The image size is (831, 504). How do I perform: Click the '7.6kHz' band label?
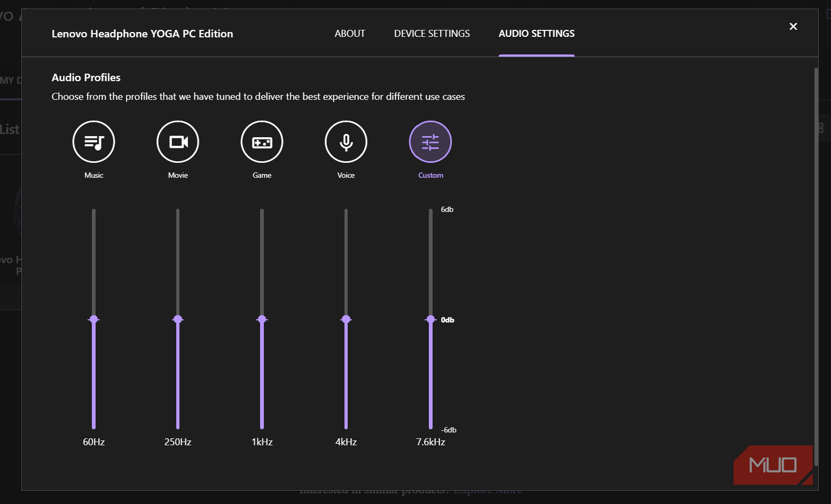pos(430,442)
